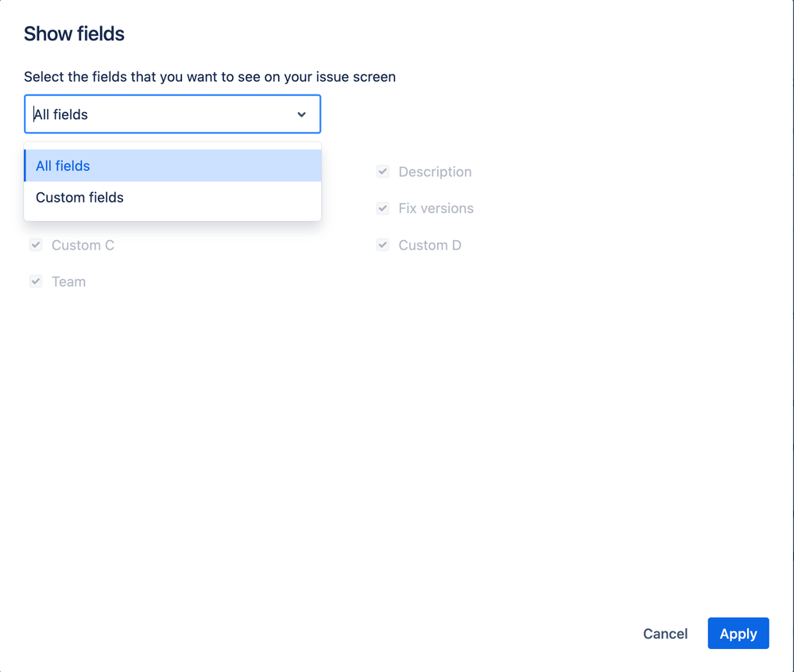The height and width of the screenshot is (672, 794).
Task: Click the checkmark icon beside Description
Action: tap(383, 172)
